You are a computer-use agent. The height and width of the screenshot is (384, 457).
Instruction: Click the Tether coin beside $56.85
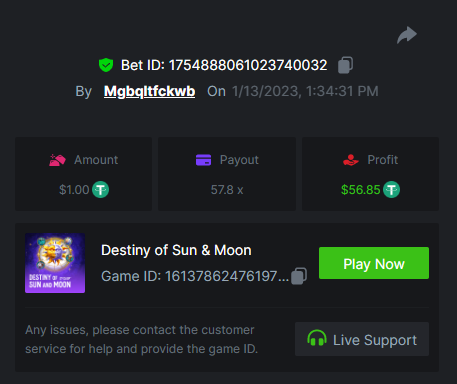[x=391, y=190]
